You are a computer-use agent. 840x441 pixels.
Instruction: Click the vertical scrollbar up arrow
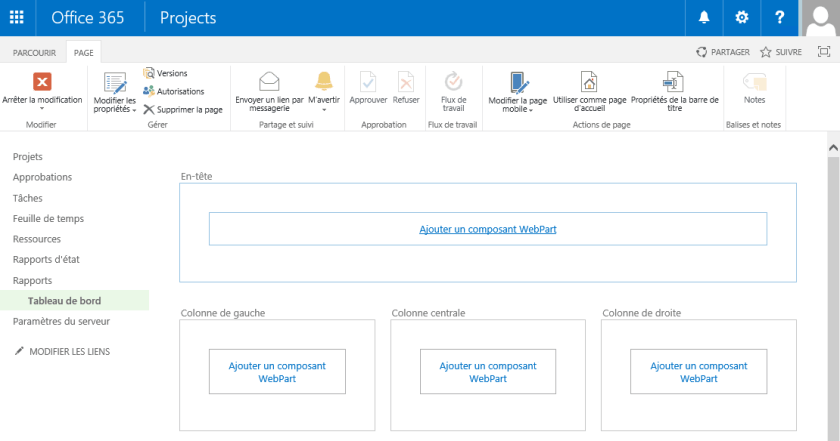click(833, 147)
